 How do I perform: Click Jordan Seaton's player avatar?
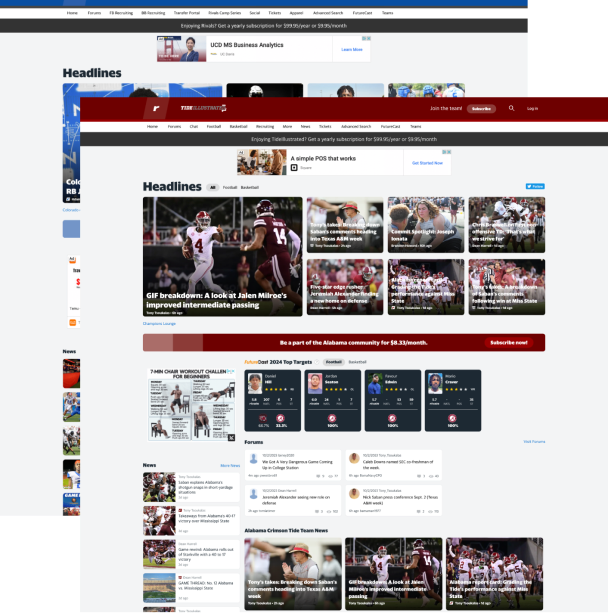[x=316, y=383]
